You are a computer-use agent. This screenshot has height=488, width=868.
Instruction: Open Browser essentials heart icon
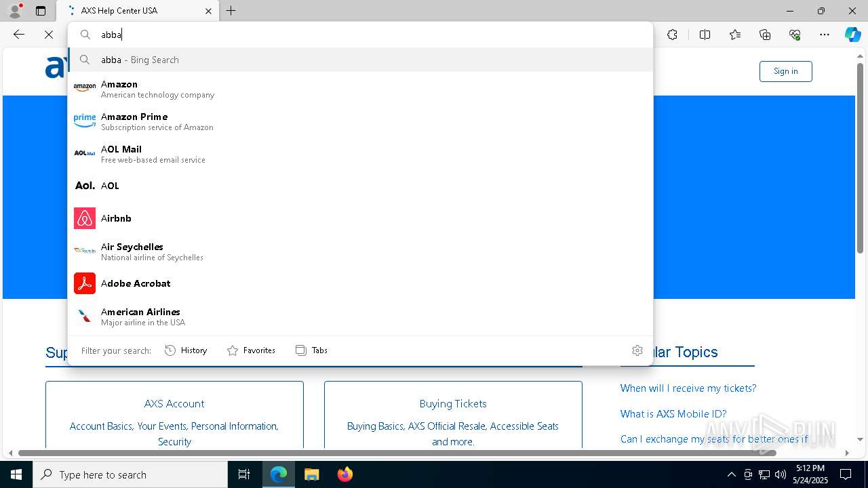(x=795, y=35)
